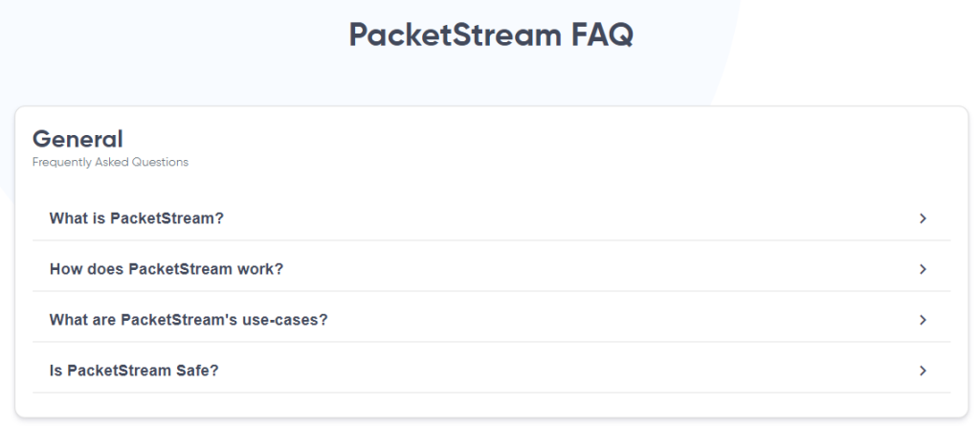Click the divider line below 'Is PacketStream Safe?'
The width and height of the screenshot is (980, 430).
click(x=491, y=393)
